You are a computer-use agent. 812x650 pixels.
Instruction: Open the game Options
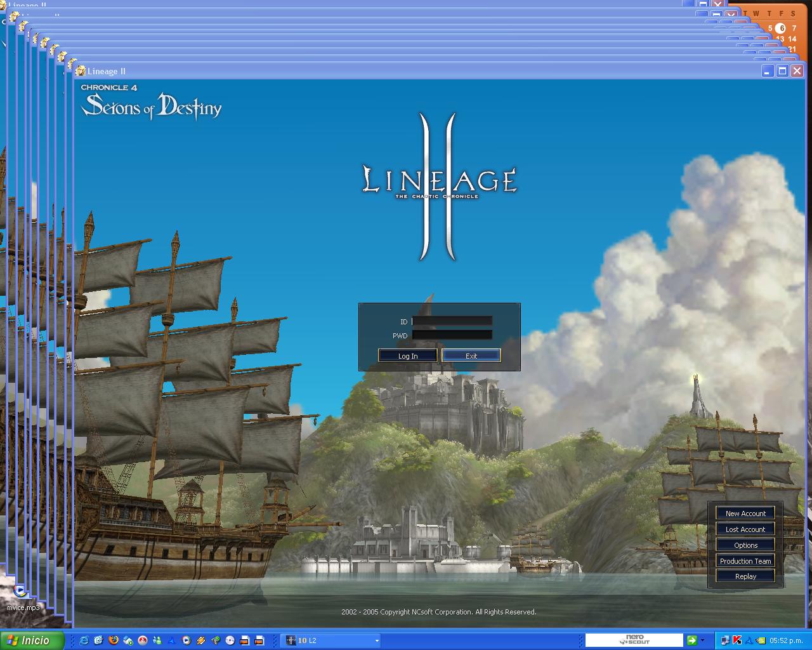point(745,545)
